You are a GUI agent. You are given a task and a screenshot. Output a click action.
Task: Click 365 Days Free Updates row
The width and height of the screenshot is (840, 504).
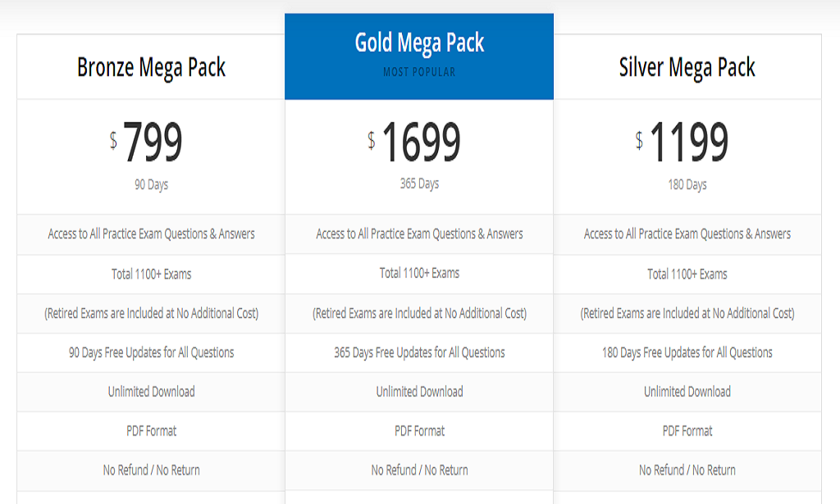419,352
